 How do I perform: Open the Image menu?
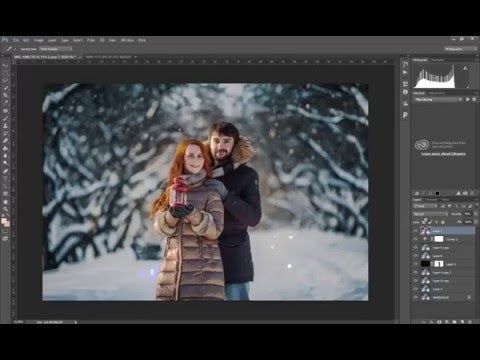(38, 40)
